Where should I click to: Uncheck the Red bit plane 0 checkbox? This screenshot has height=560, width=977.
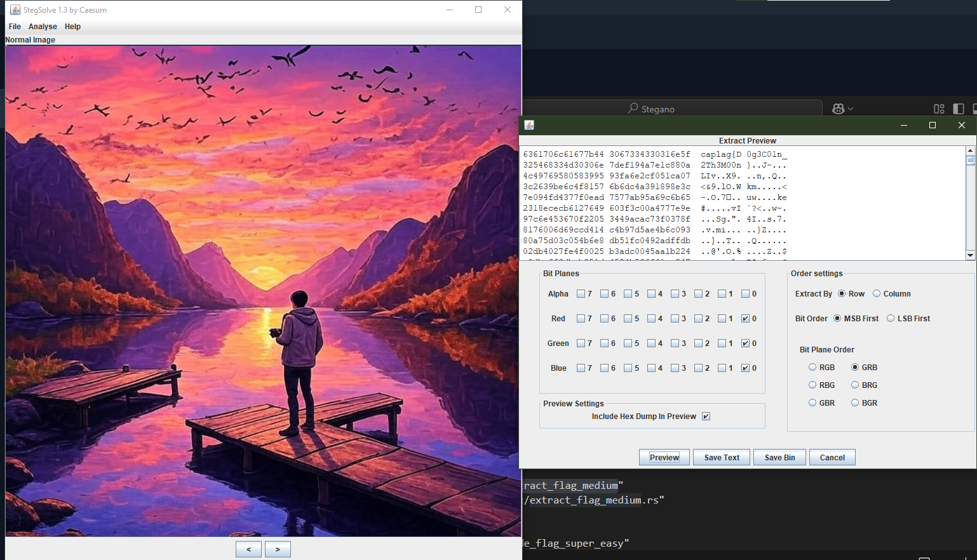(745, 319)
